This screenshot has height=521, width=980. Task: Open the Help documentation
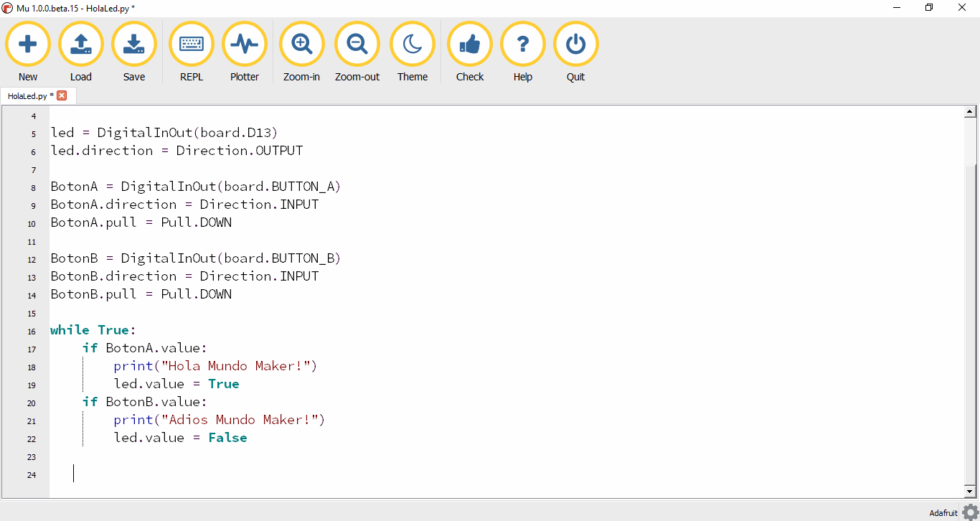coord(523,44)
